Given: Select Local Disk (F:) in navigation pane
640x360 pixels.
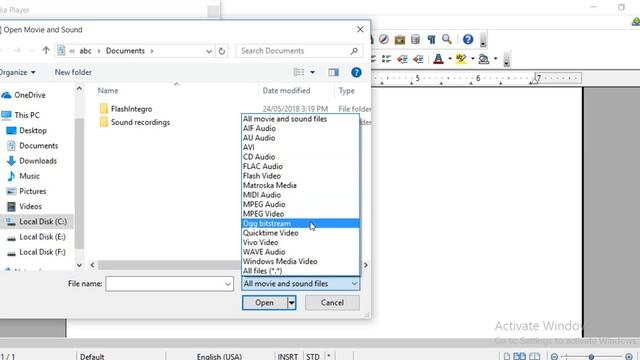Looking at the screenshot, I should coord(42,252).
